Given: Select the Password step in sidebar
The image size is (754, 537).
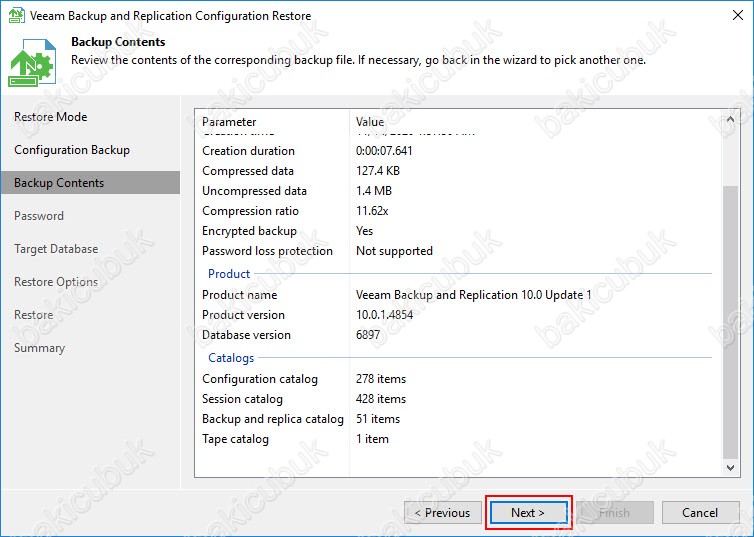Looking at the screenshot, I should coord(38,216).
